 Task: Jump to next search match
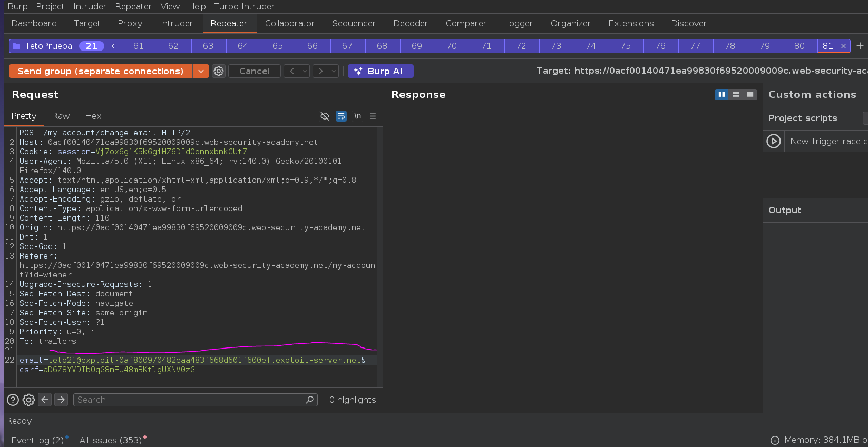pos(61,400)
